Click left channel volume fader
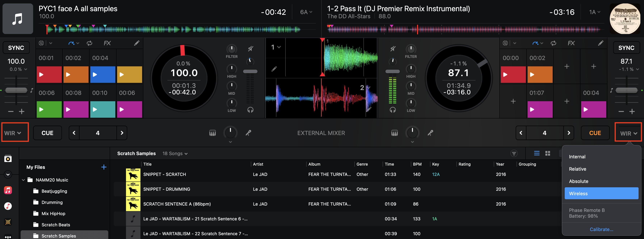This screenshot has width=644, height=239. [x=250, y=71]
